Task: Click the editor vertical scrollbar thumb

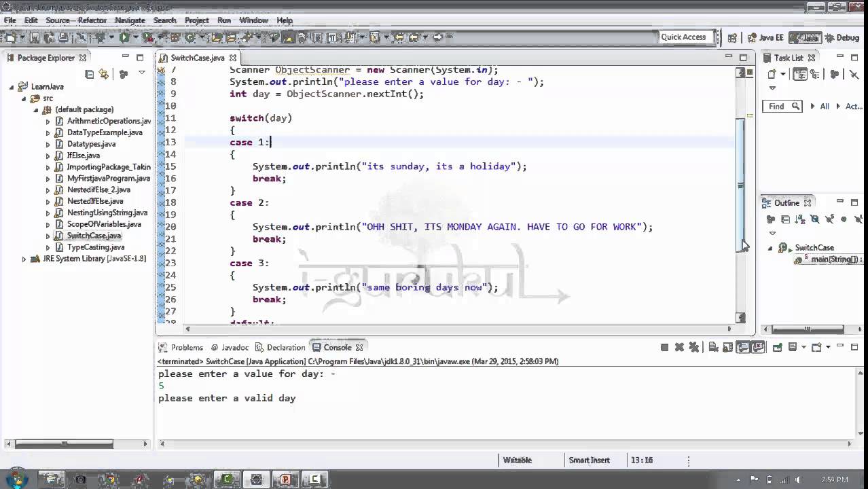Action: [741, 185]
